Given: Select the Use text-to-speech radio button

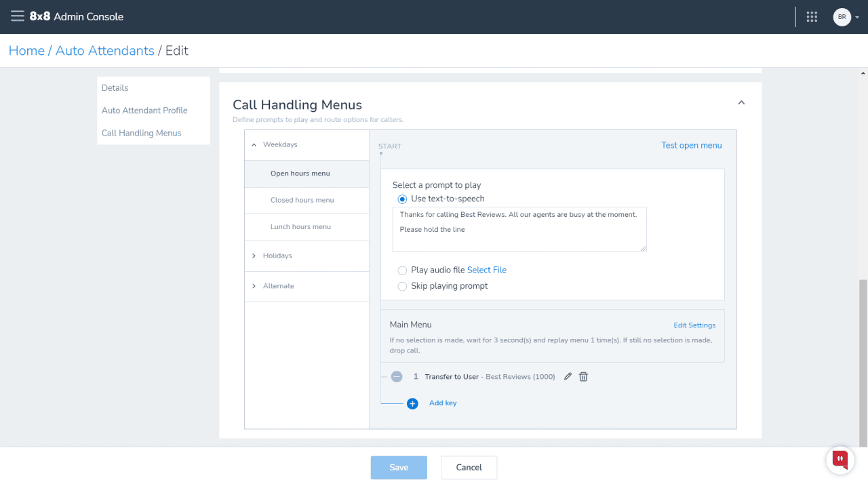Looking at the screenshot, I should (x=402, y=199).
